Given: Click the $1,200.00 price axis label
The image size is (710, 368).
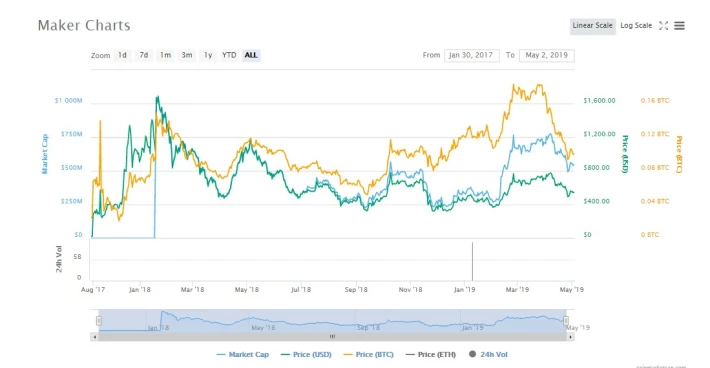Looking at the screenshot, I should point(599,134).
